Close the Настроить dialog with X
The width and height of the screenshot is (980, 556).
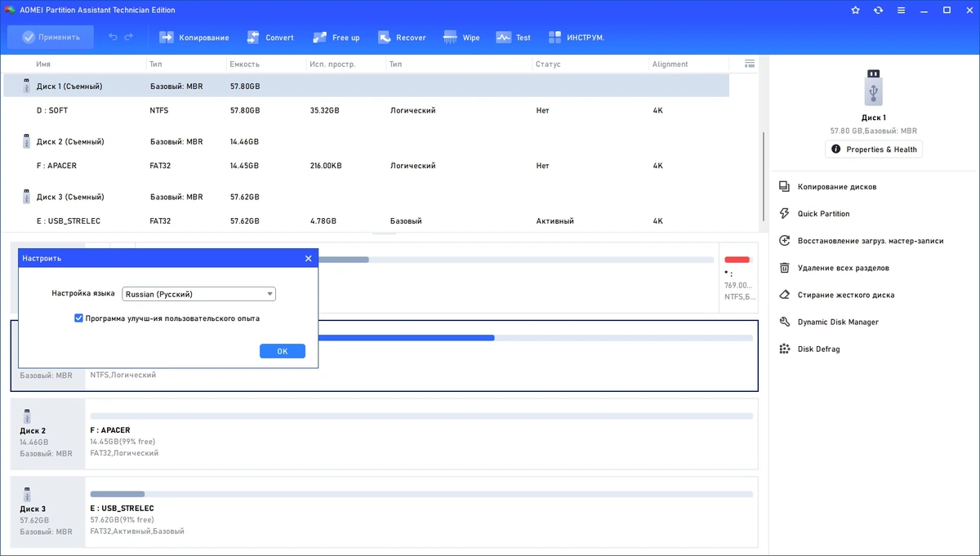click(308, 258)
